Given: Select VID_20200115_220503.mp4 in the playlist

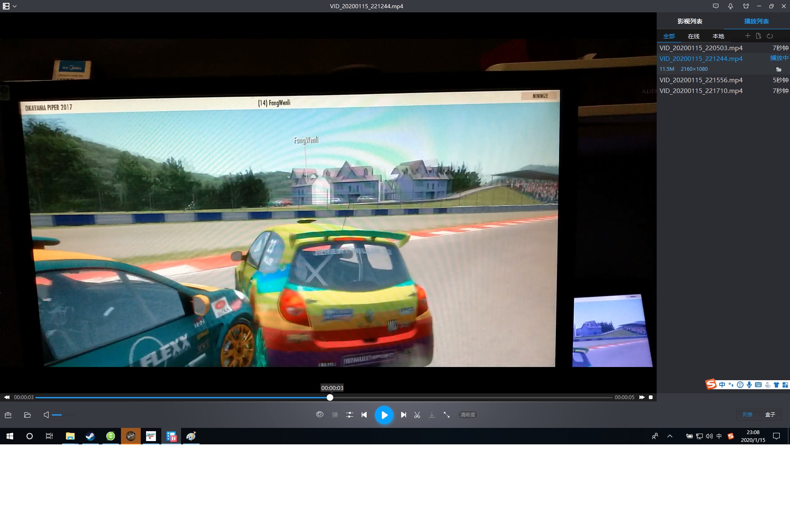Looking at the screenshot, I should (x=723, y=48).
